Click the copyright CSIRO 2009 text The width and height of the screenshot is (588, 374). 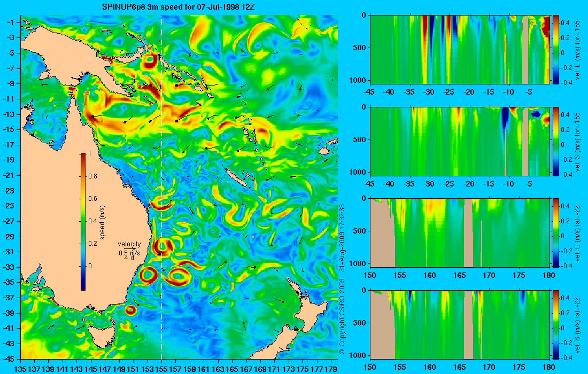tap(342, 316)
